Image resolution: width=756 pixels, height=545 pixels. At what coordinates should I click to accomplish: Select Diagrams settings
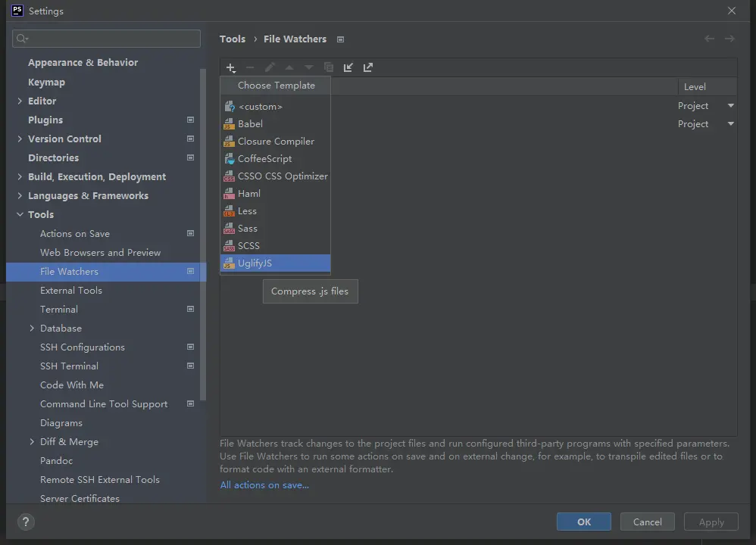pos(61,423)
